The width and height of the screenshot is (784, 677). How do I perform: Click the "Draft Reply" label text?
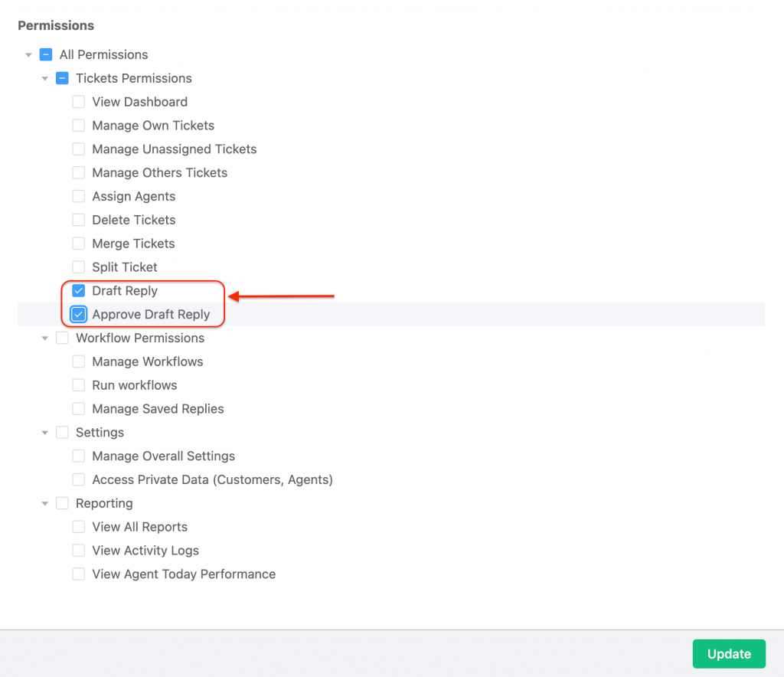tap(125, 290)
